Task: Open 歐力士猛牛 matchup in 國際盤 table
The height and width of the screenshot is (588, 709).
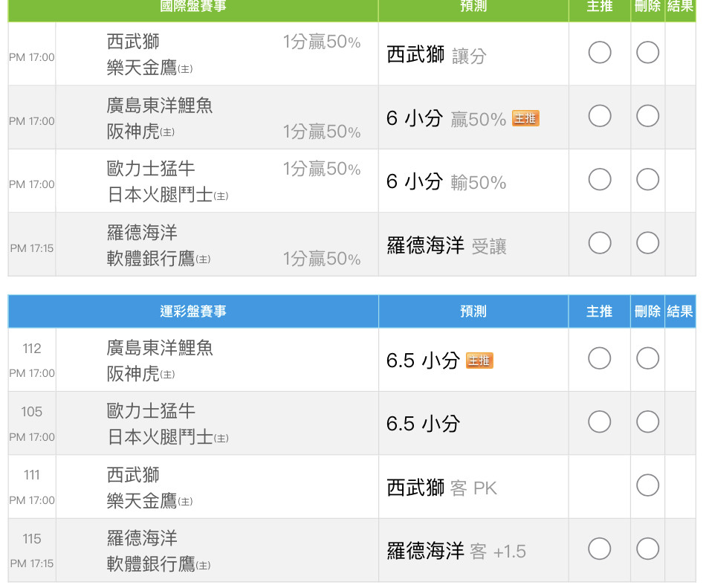Action: [x=151, y=169]
